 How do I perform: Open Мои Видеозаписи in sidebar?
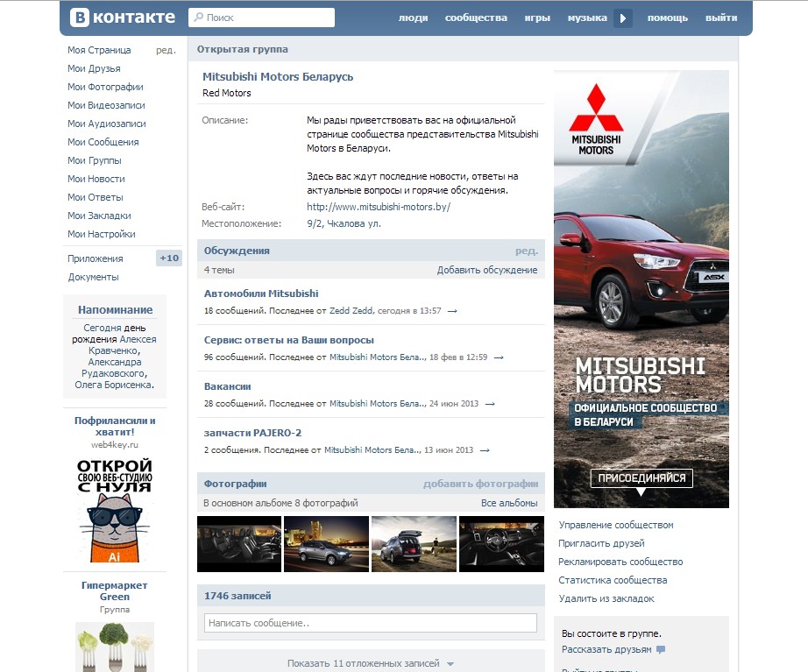[x=106, y=106]
